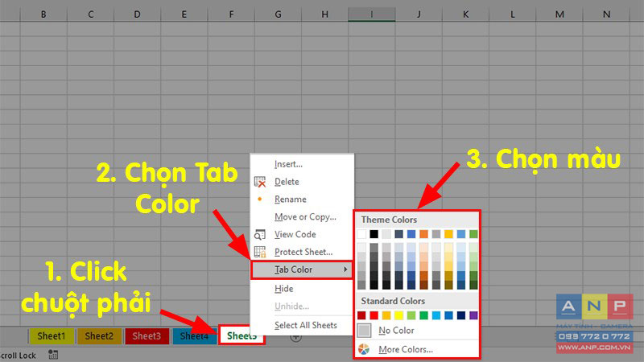
Task: Pick light blue in top Theme Colors row
Action: point(461,234)
